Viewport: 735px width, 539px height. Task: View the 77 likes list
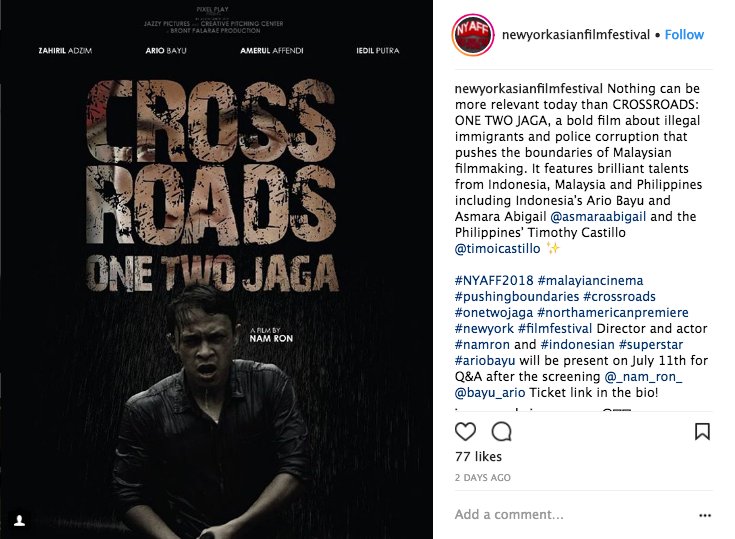[x=478, y=457]
